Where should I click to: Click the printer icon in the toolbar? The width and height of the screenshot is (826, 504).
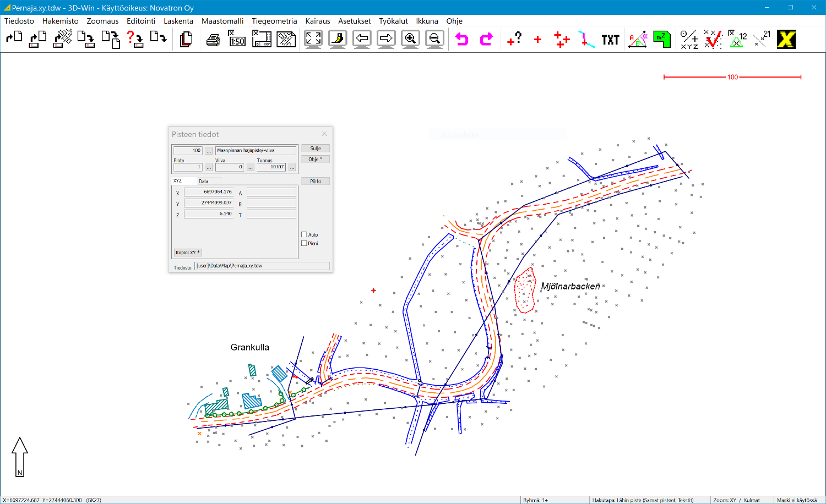click(213, 40)
